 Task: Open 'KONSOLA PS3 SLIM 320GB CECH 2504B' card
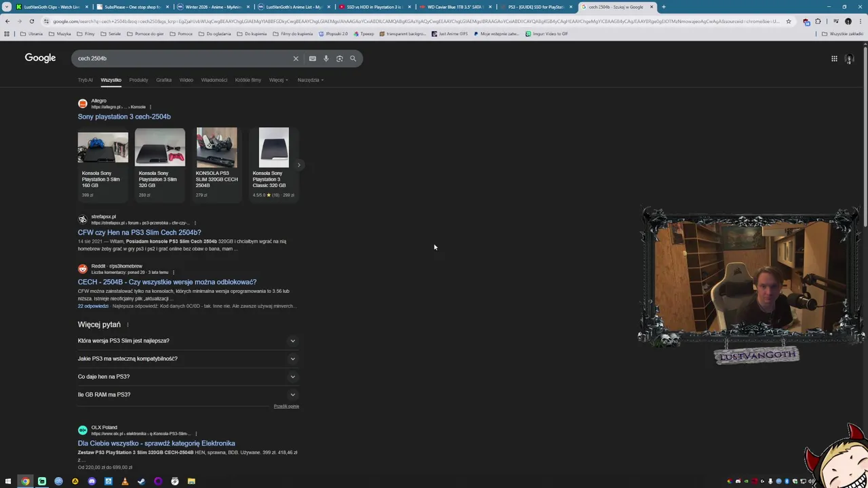click(216, 165)
